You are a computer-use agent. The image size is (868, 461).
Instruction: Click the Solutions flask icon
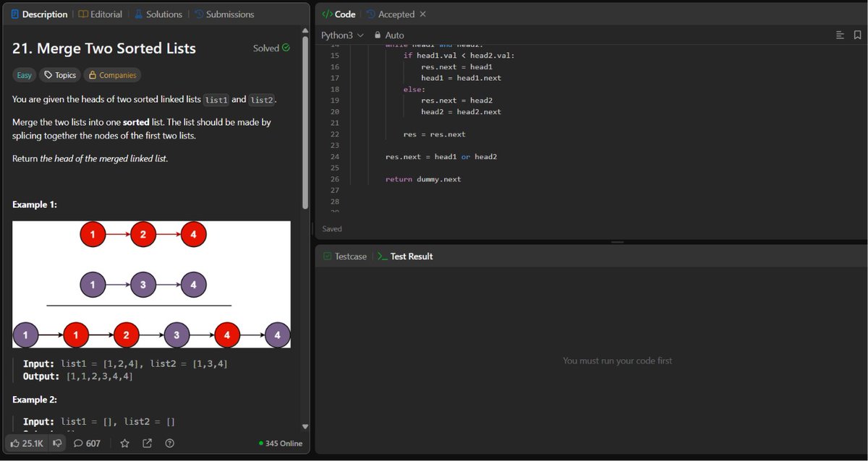pyautogui.click(x=137, y=14)
